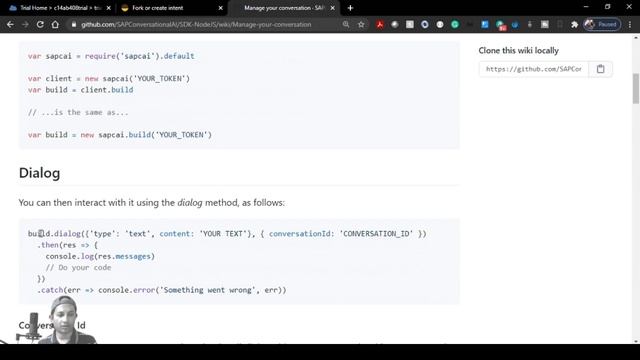Open a new browser tab
This screenshot has width=640, height=360.
[350, 8]
